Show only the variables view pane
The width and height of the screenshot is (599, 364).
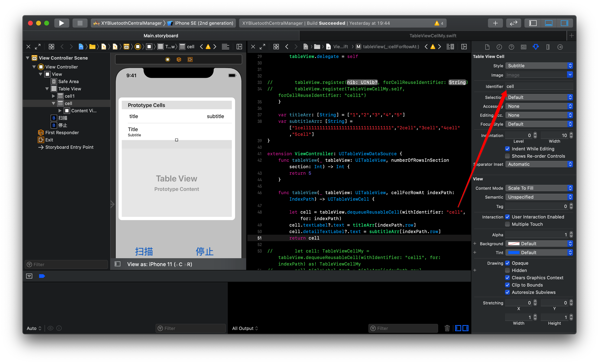pyautogui.click(x=458, y=328)
